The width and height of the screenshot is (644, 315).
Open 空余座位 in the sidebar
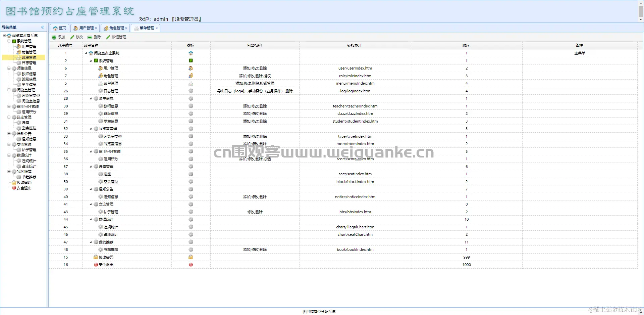[29, 128]
